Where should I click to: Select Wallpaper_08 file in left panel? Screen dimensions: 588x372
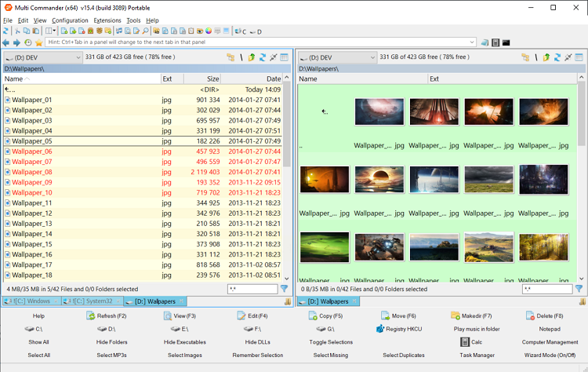[32, 172]
